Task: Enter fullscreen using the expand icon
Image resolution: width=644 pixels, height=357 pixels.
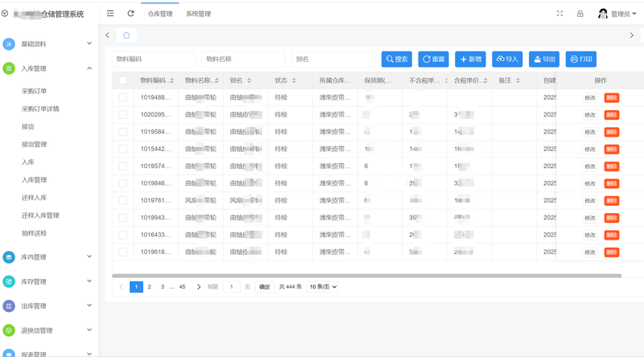Action: coord(560,14)
